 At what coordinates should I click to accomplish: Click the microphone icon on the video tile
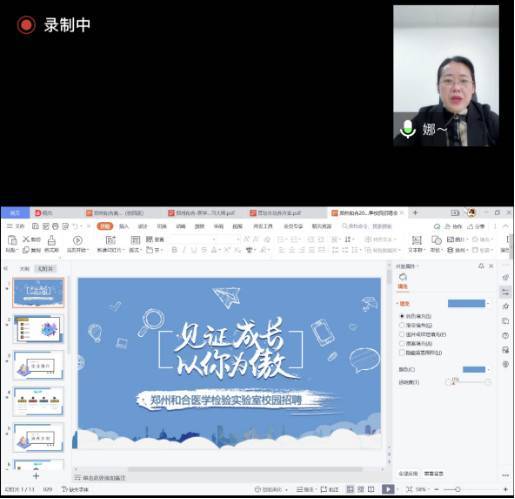pos(408,129)
